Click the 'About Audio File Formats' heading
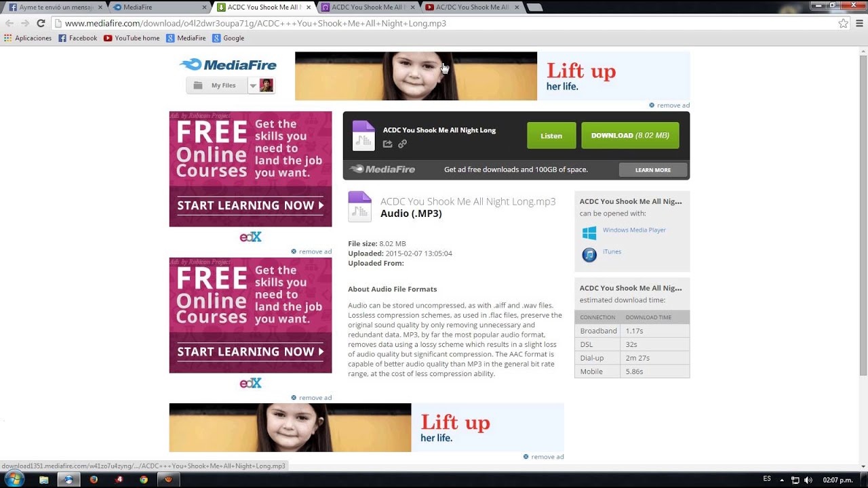Screen dimensions: 868x488 [393, 289]
